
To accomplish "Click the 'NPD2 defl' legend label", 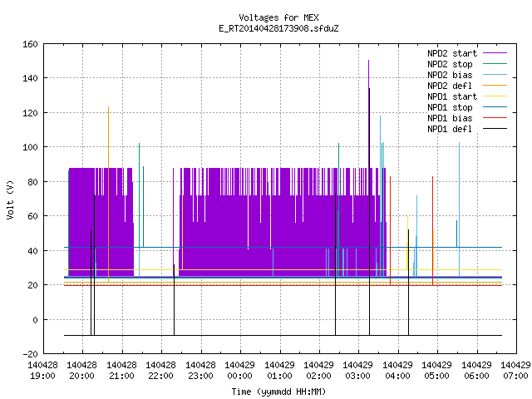I will pos(450,86).
